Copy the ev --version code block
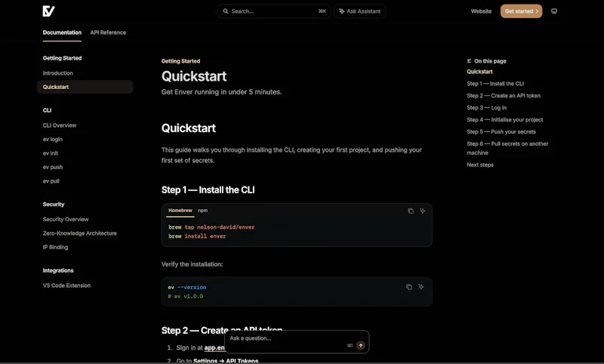The height and width of the screenshot is (364, 604). tap(409, 286)
